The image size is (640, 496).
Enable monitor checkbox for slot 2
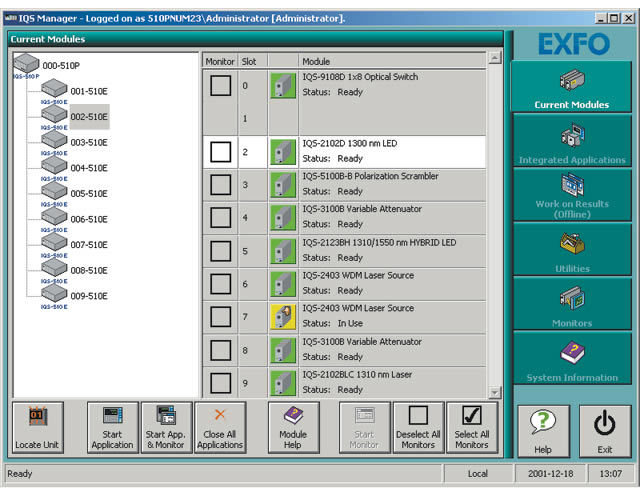coord(220,152)
